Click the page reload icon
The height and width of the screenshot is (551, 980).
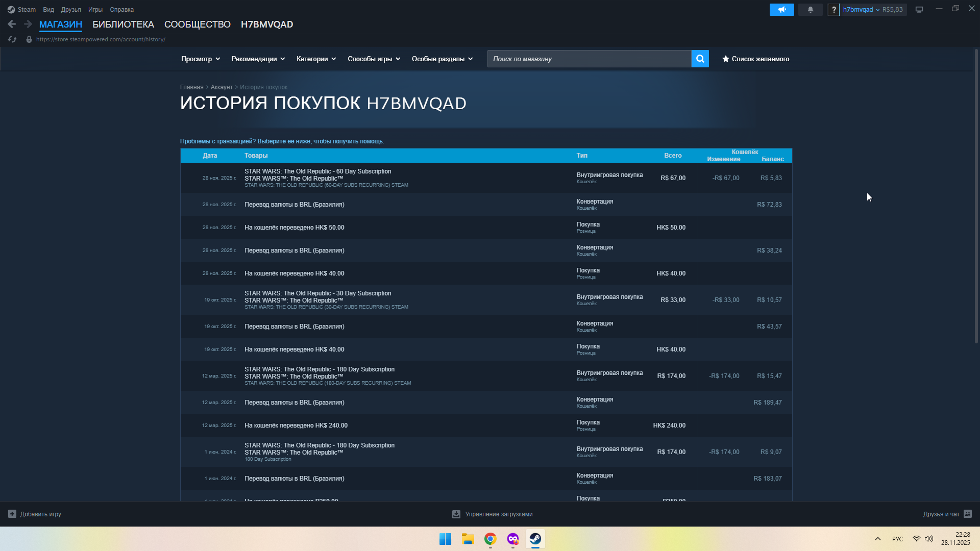coord(12,39)
